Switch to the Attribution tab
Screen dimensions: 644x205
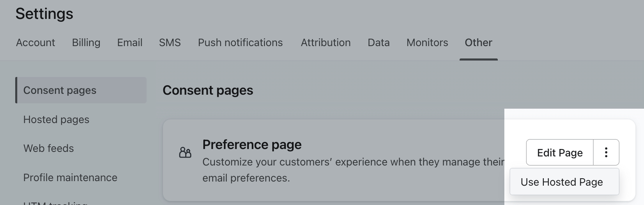326,43
